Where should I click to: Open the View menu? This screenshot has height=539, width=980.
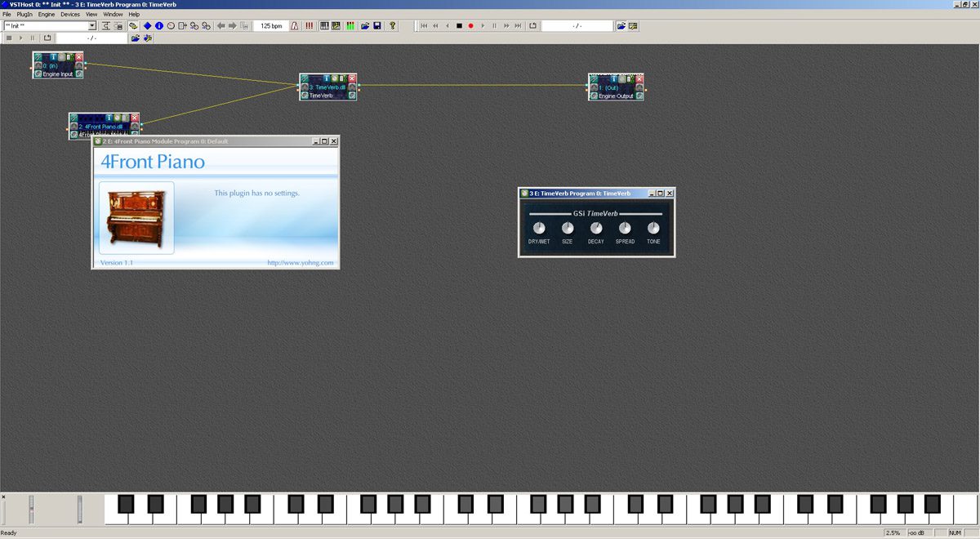[x=91, y=15]
